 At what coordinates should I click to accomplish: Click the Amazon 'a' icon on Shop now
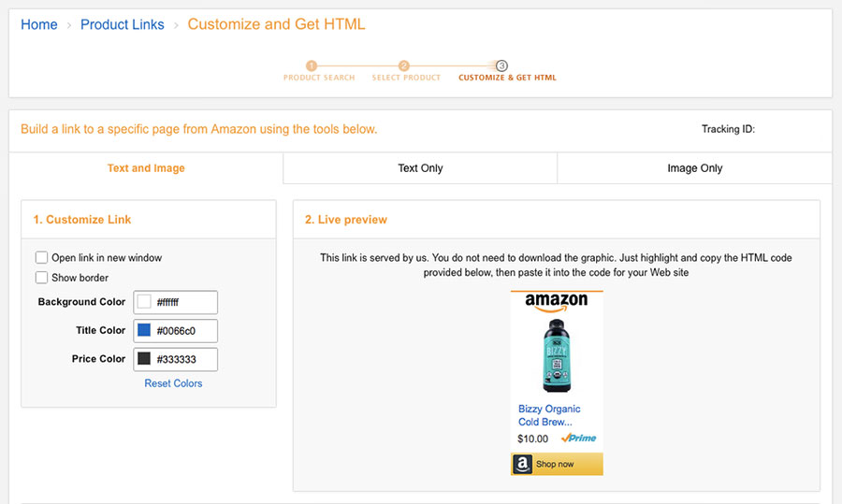click(522, 464)
